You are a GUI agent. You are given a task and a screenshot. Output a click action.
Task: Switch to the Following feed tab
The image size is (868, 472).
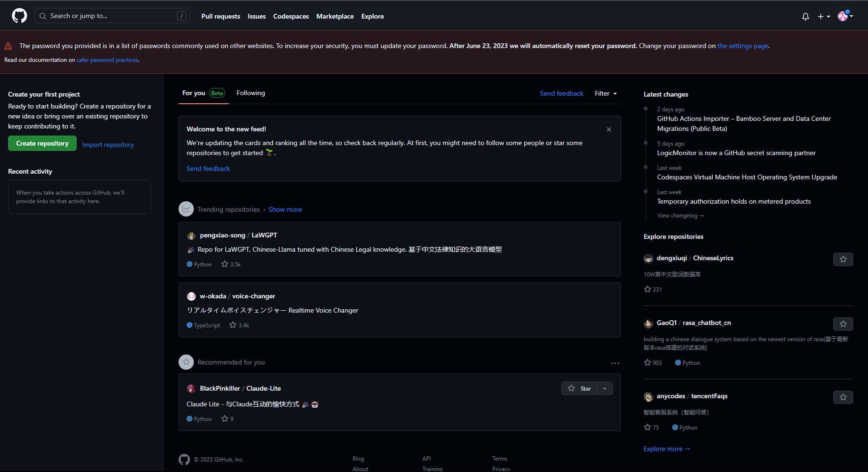tap(251, 93)
